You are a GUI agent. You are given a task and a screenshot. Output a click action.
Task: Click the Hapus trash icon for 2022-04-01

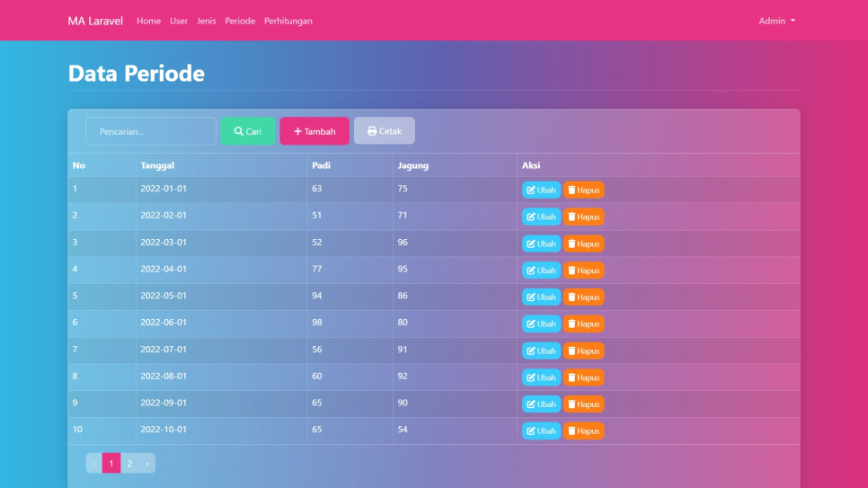(571, 271)
